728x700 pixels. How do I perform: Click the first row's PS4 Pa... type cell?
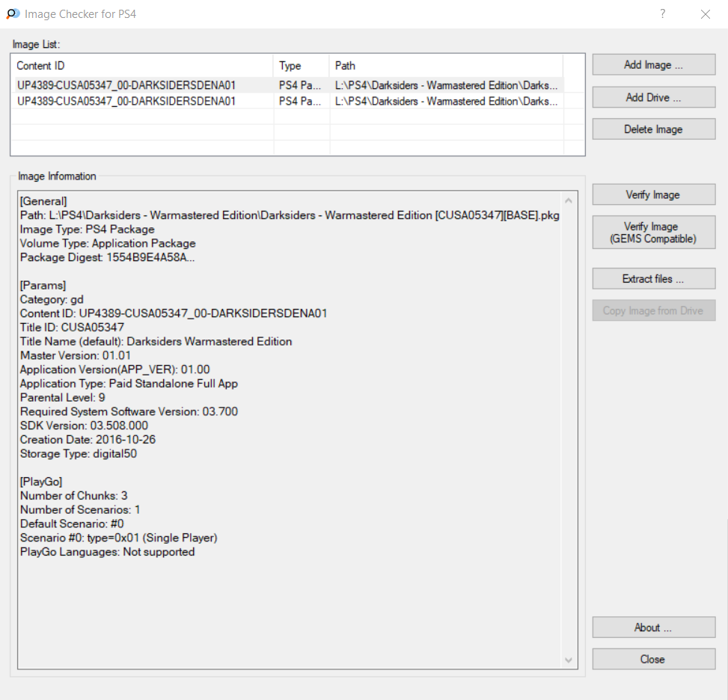[300, 85]
